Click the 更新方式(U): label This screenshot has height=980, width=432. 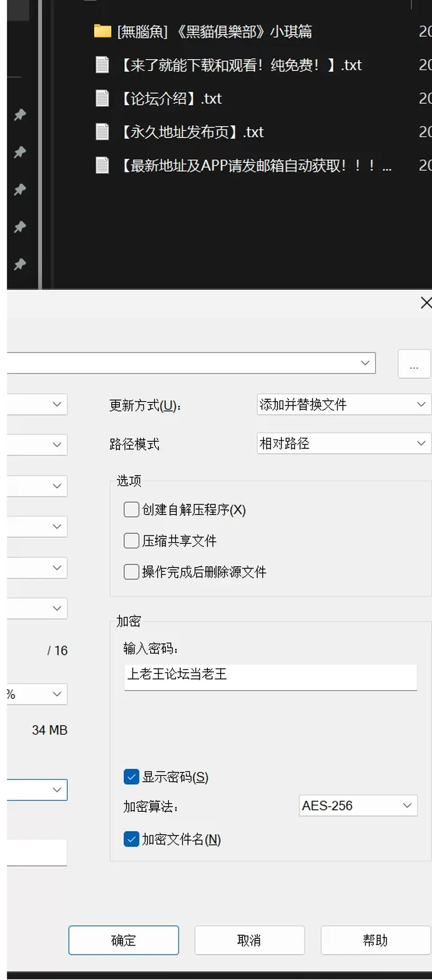(x=145, y=405)
